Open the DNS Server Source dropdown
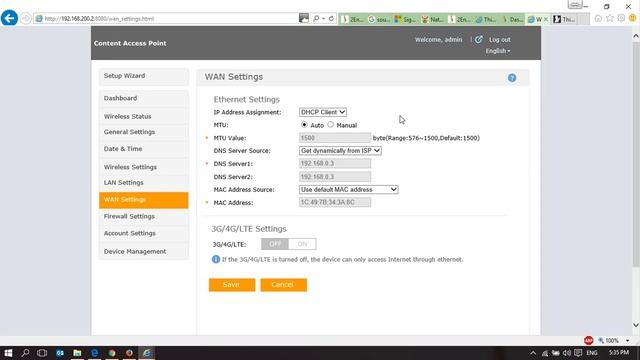The width and height of the screenshot is (640, 360). point(340,151)
